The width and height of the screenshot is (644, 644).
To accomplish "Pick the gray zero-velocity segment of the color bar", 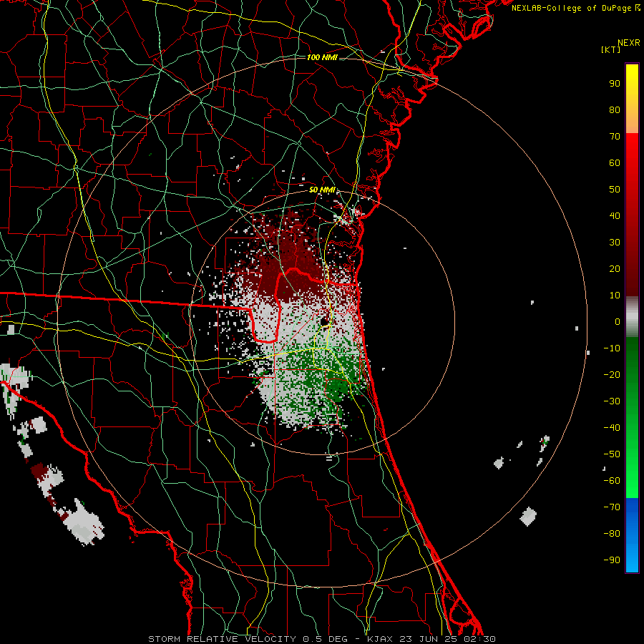I will 632,317.
